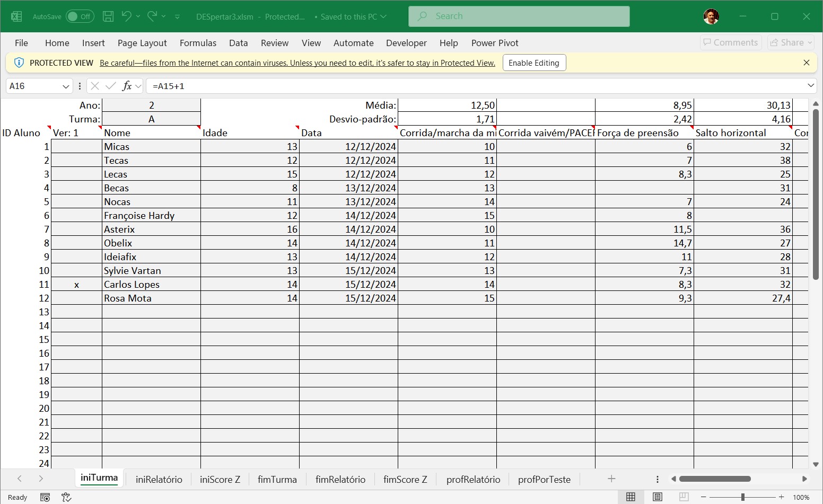The height and width of the screenshot is (504, 823).
Task: Click the previous sheet navigation arrow
Action: 20,479
